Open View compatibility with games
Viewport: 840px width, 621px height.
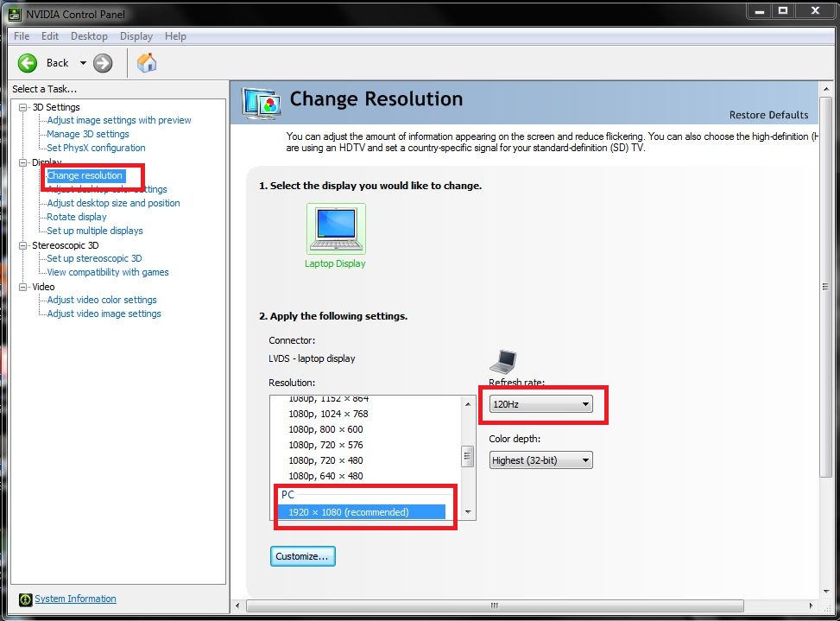[x=108, y=272]
